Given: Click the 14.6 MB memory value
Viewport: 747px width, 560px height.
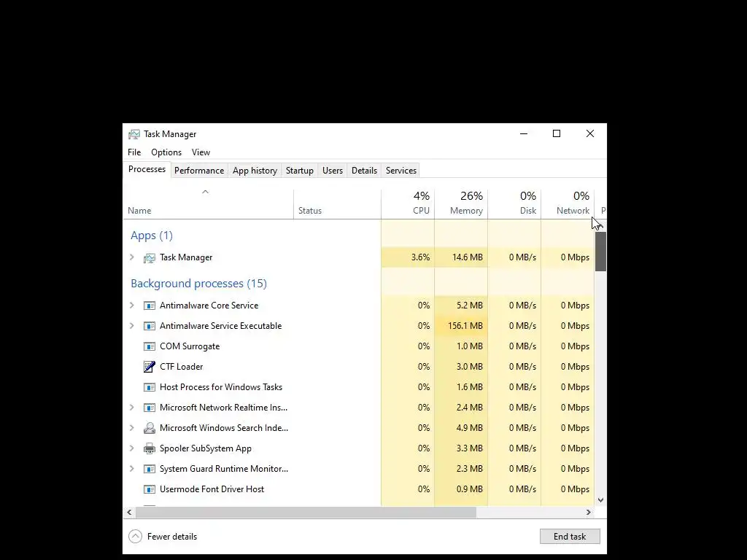Looking at the screenshot, I should point(468,257).
